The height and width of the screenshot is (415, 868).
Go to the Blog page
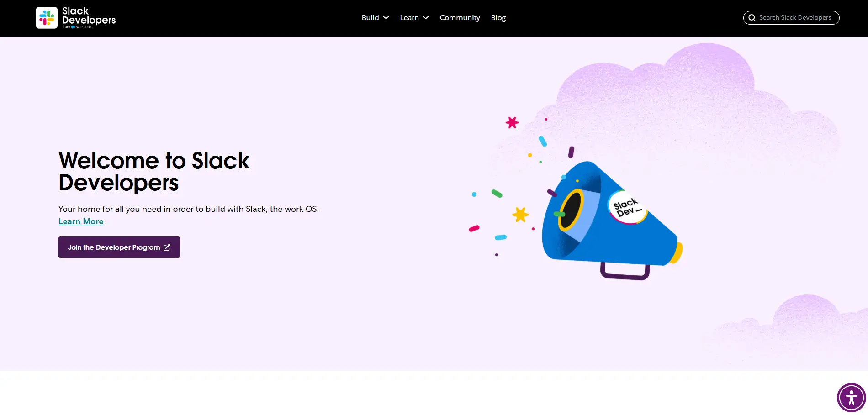[x=498, y=18]
